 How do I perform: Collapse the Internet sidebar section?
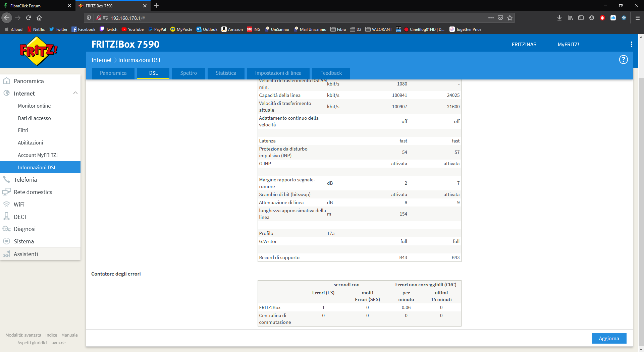tap(75, 93)
